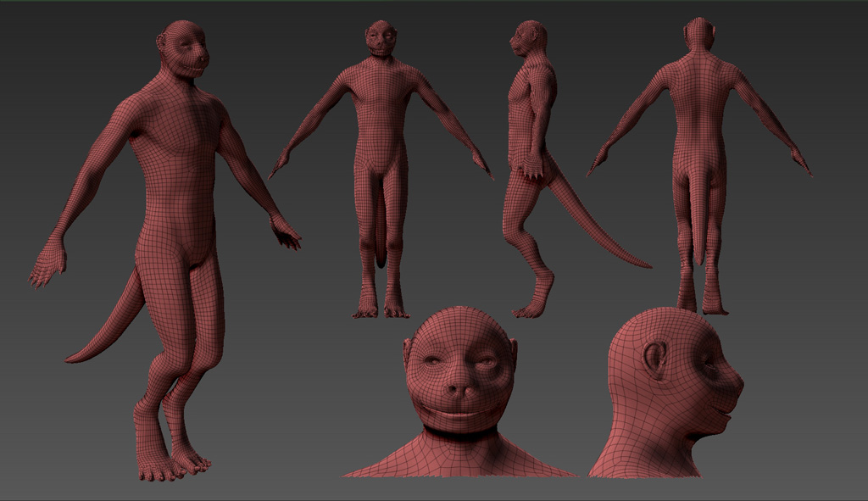Click the smiling mouth on front head close-up
This screenshot has height=501, width=868.
tap(462, 415)
